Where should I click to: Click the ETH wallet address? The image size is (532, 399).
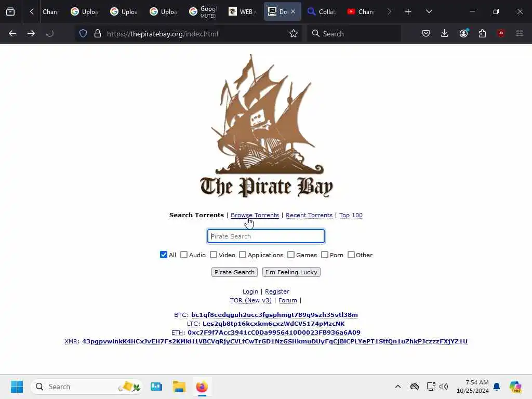[x=274, y=332]
